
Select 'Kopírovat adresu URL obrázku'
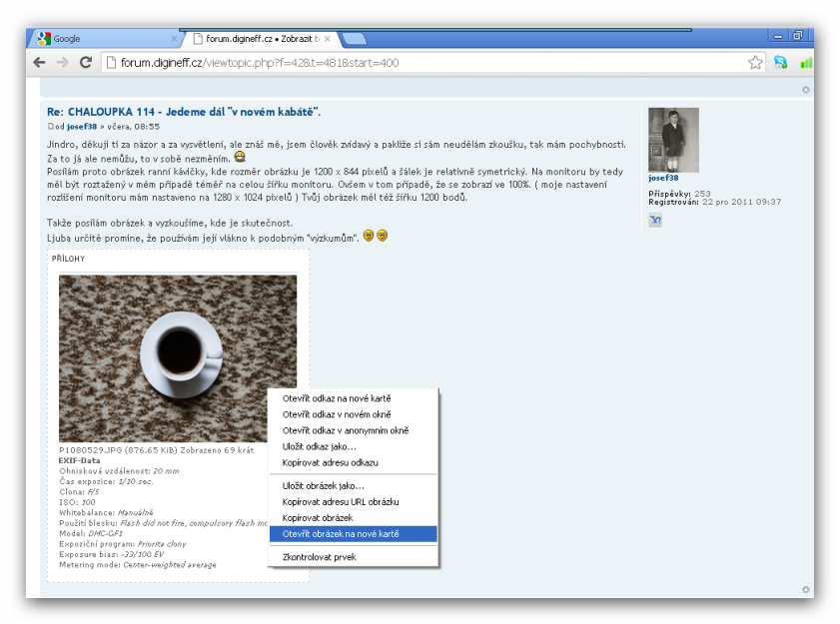(341, 501)
